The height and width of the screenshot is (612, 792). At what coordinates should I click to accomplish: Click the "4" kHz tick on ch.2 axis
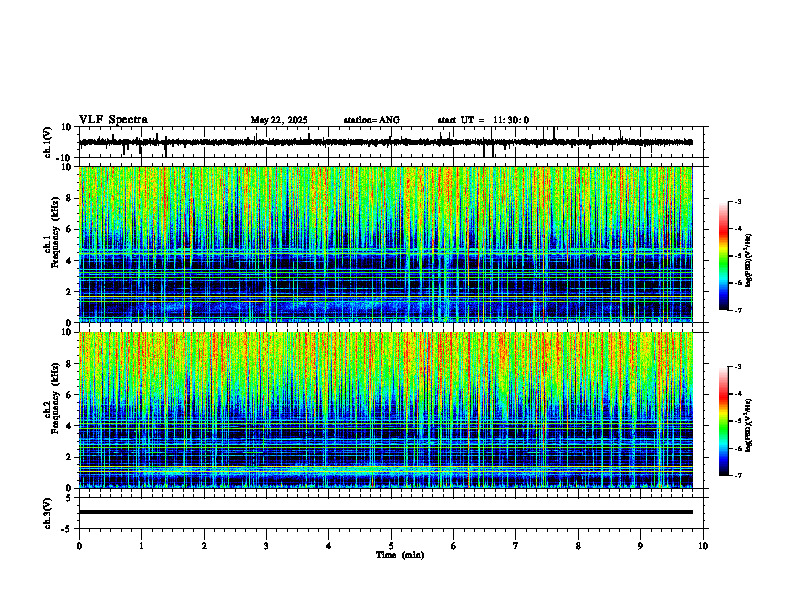pos(68,426)
